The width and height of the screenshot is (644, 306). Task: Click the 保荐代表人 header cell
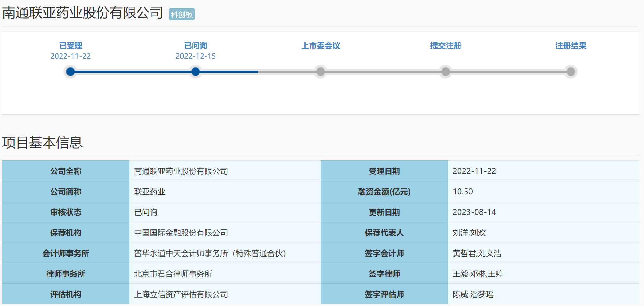384,233
